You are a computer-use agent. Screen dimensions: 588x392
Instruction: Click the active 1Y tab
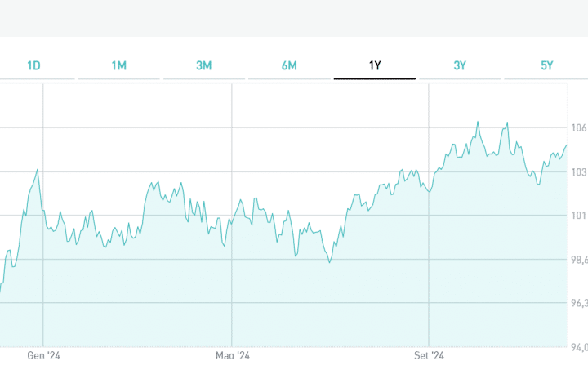(x=375, y=65)
